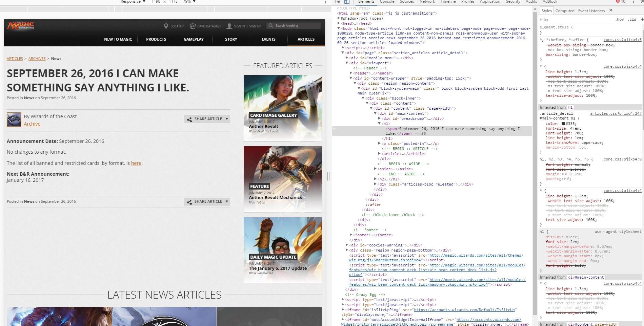Expand the footer element node

351,235
